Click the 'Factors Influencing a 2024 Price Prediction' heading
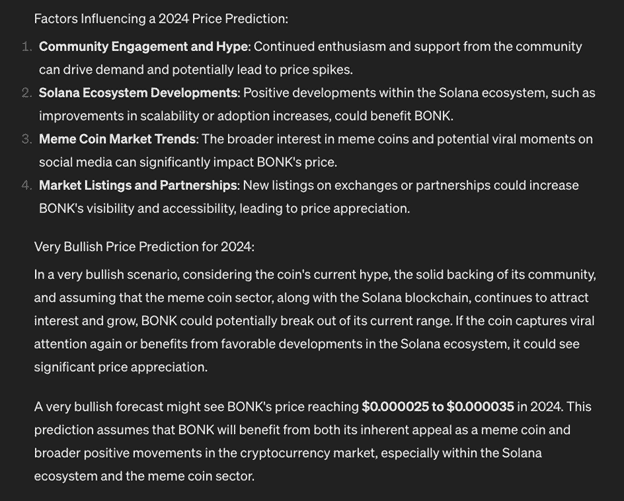The height and width of the screenshot is (501, 624). tap(161, 19)
